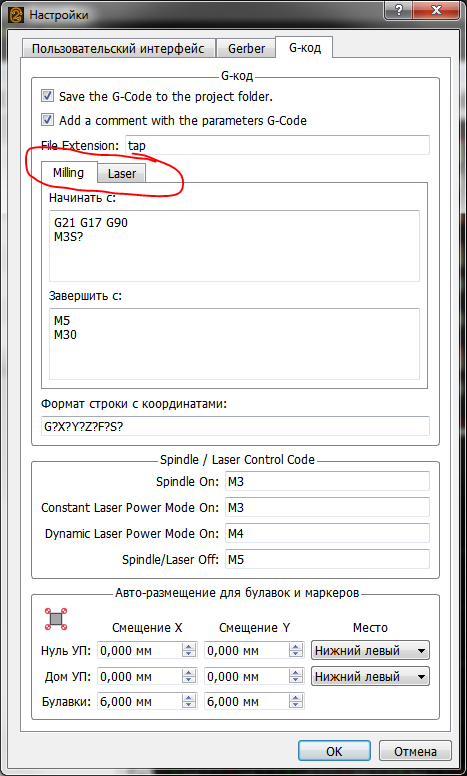This screenshot has height=776, width=467.
Task: Click the help question mark button
Action: [x=397, y=10]
